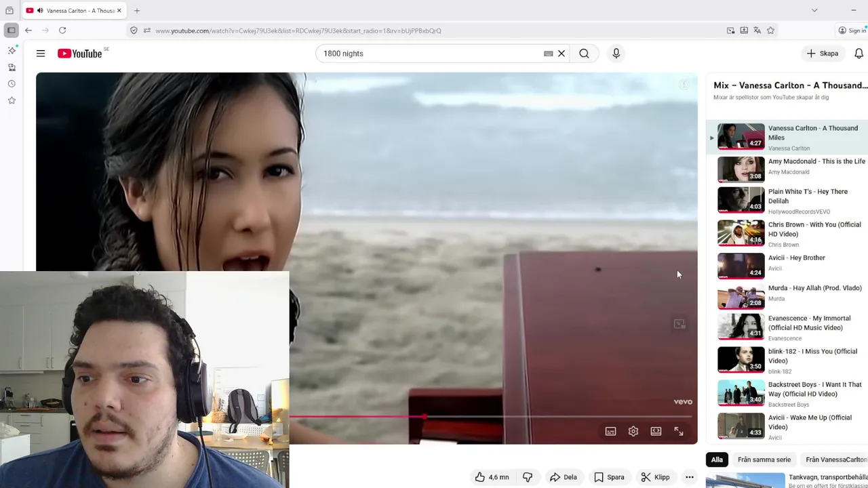Click the overlay icon near the player's right edge
This screenshot has width=868, height=488.
pos(679,324)
